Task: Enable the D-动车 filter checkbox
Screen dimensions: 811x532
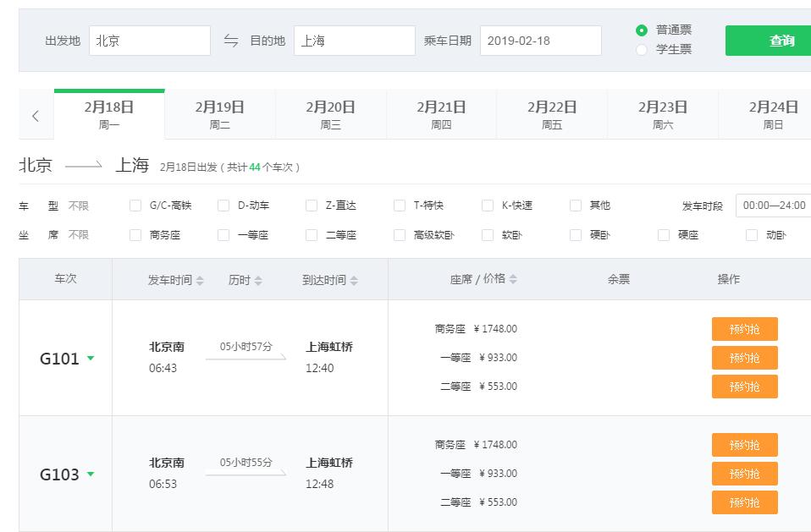Action: tap(223, 206)
